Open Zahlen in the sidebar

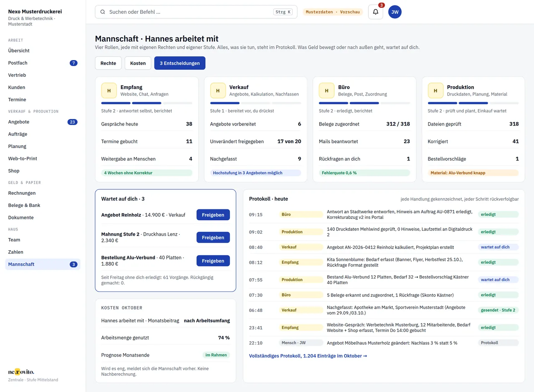pyautogui.click(x=43, y=252)
